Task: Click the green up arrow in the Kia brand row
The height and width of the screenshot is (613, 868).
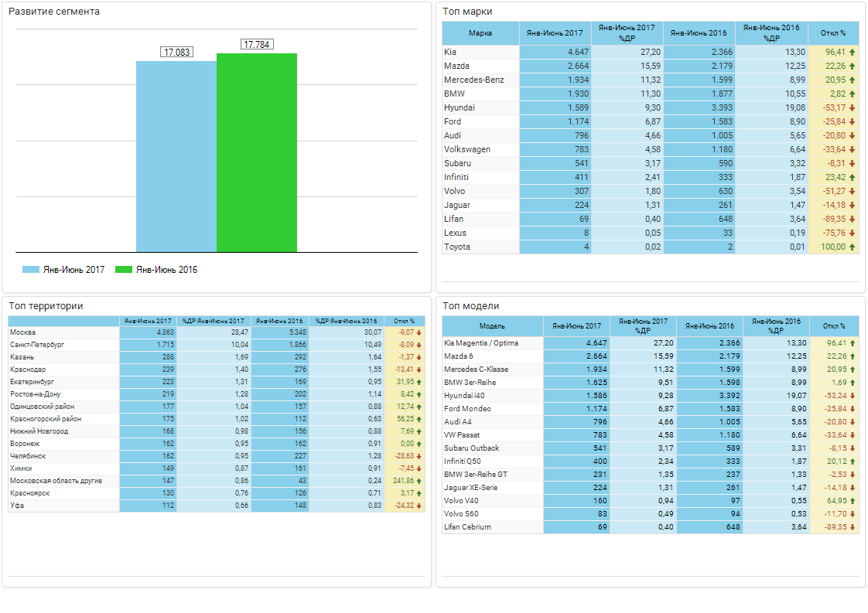Action: [x=852, y=52]
